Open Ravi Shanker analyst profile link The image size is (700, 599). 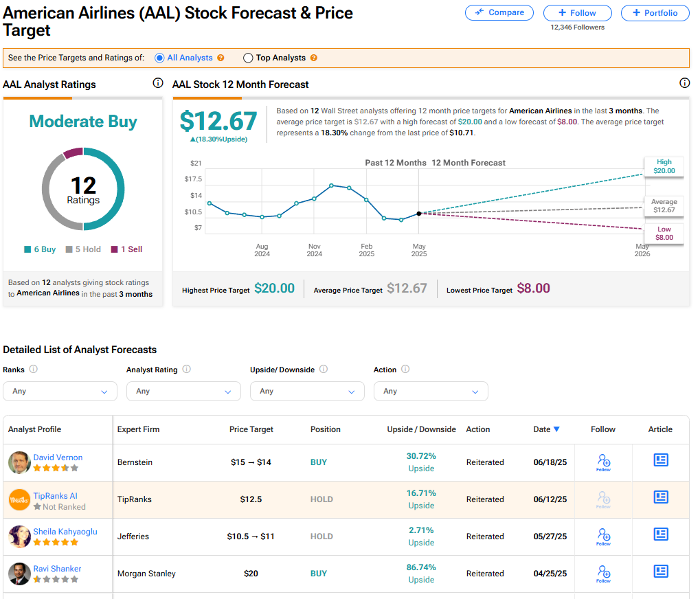(57, 568)
